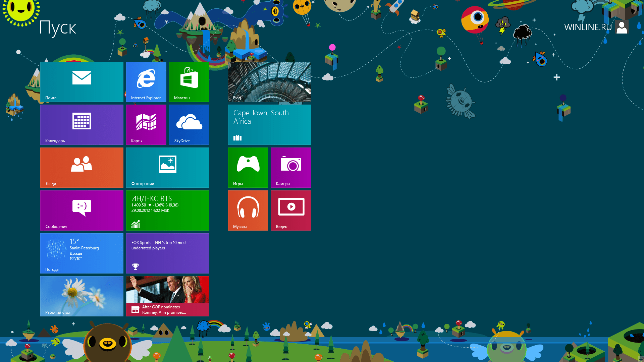Viewport: 644px width, 362px height.
Task: Open the Видео video tile
Action: point(291,210)
